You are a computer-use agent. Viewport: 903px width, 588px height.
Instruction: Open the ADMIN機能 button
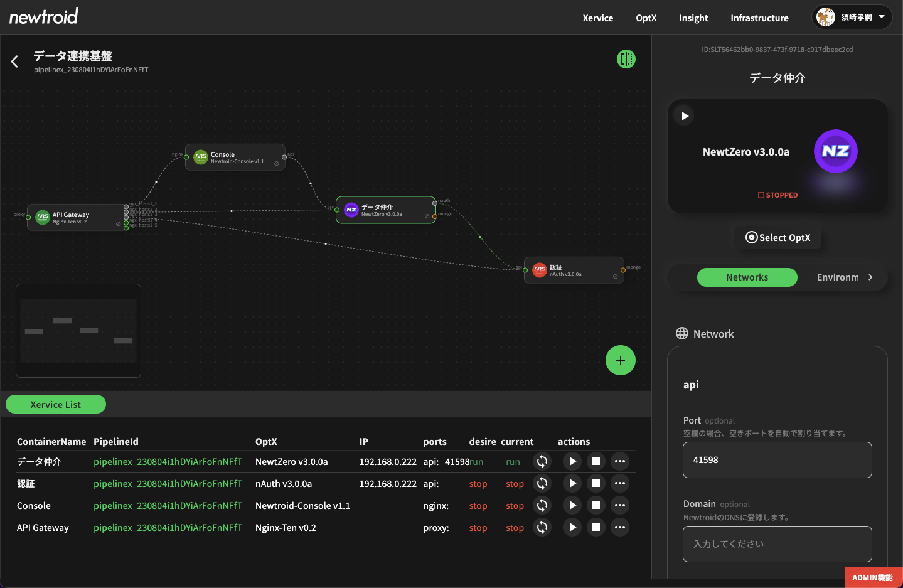coord(872,577)
